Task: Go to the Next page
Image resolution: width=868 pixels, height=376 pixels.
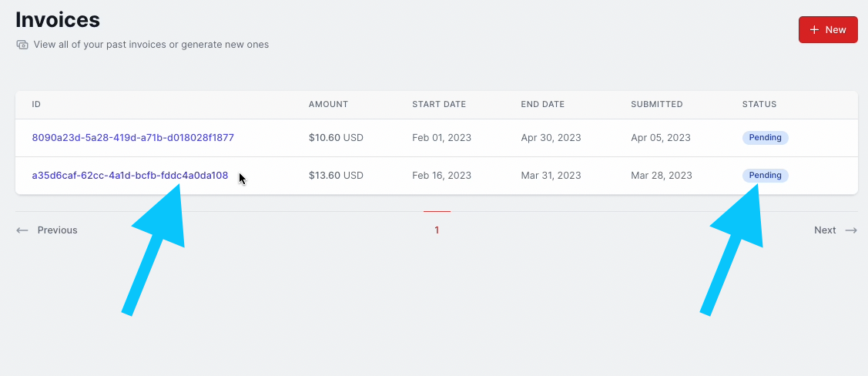Action: (836, 230)
